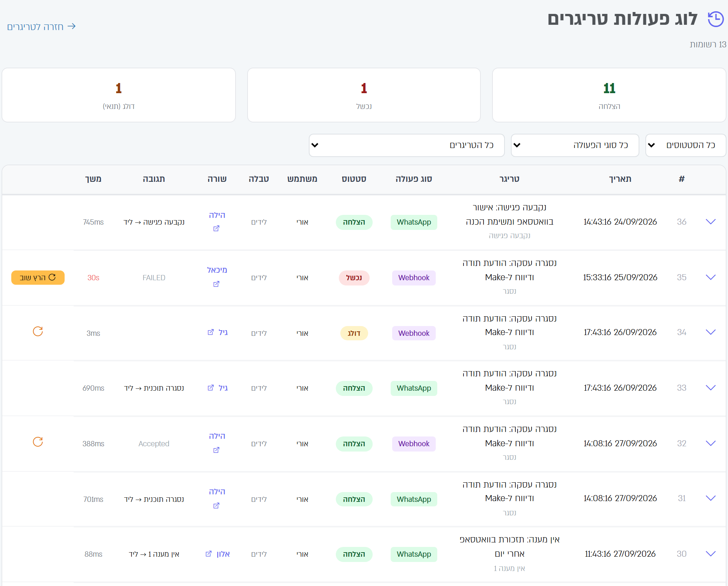Image resolution: width=728 pixels, height=586 pixels.
Task: Click the retry icon in row 34
Action: (38, 331)
